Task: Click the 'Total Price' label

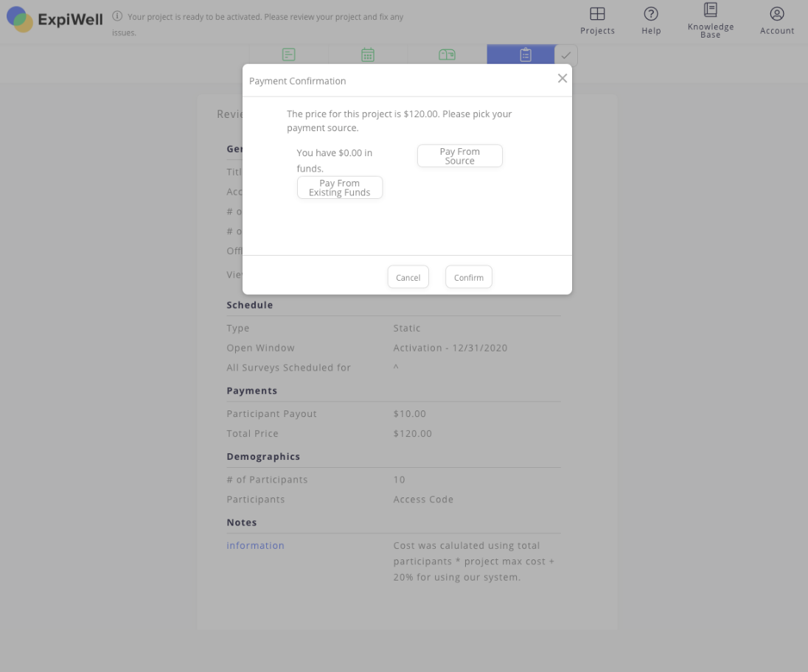Action: click(252, 433)
